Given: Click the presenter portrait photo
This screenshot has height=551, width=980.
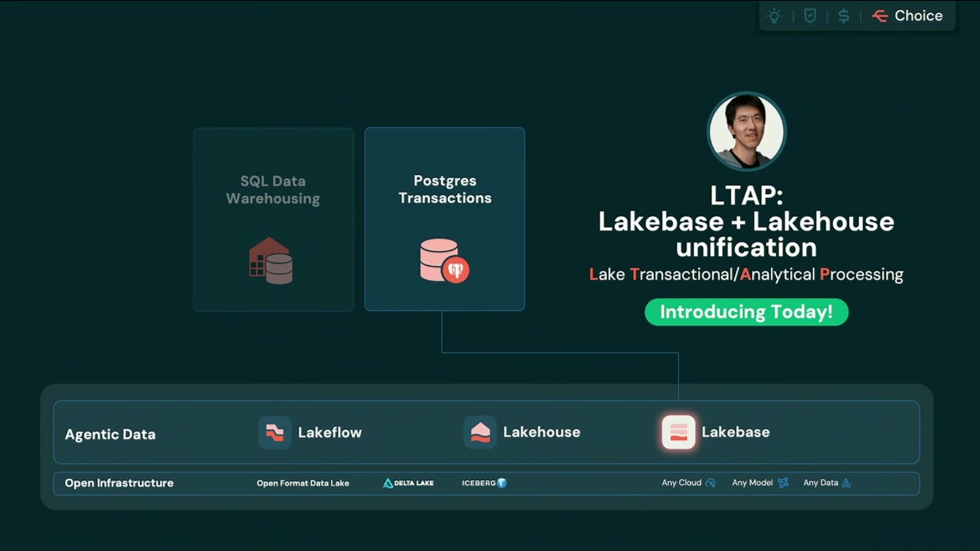Looking at the screenshot, I should [747, 131].
